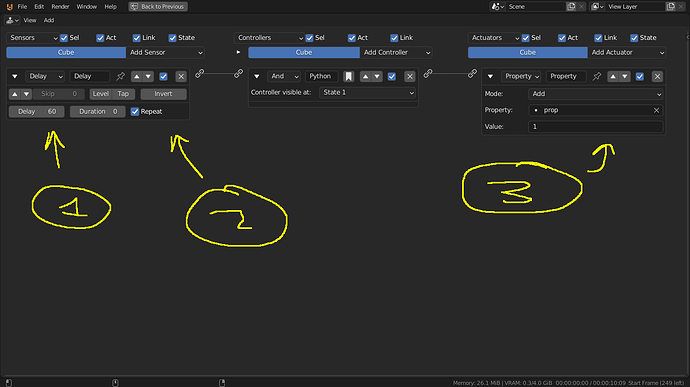Open Add Controller dropdown
Screen dimensions: 690x387
[396, 52]
